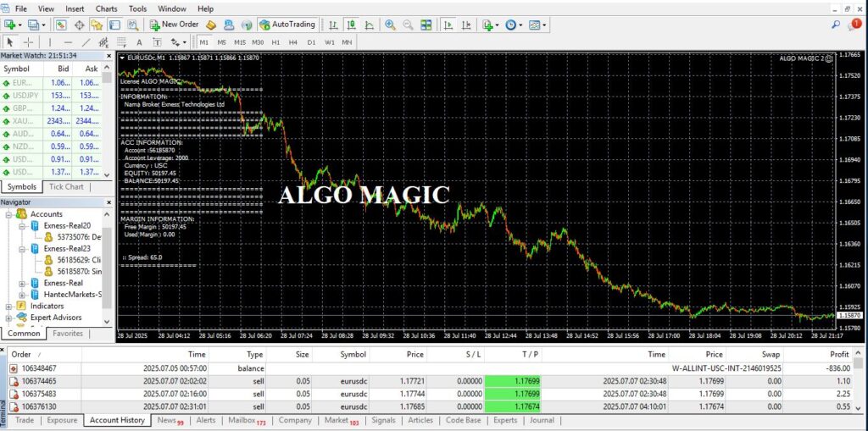
Task: Open the periodicity clock dropdown
Action: (x=514, y=25)
